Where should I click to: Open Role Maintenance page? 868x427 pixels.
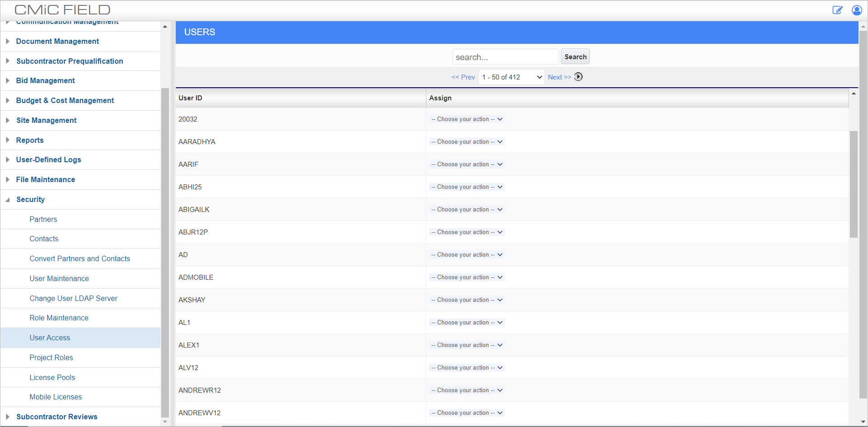pos(59,318)
